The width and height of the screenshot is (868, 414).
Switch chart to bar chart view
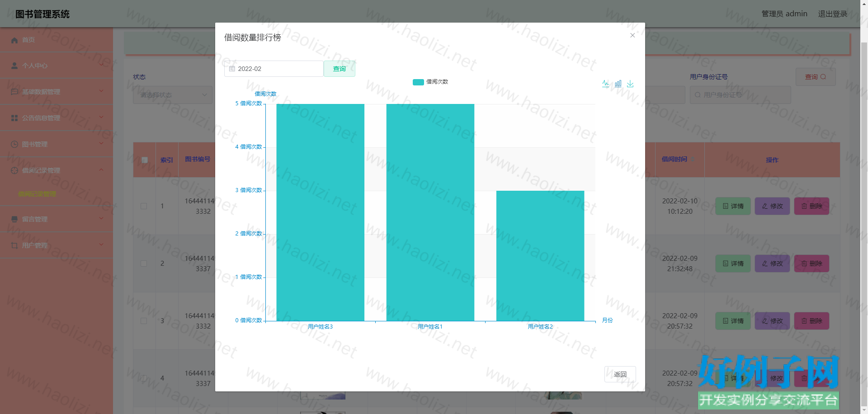618,84
